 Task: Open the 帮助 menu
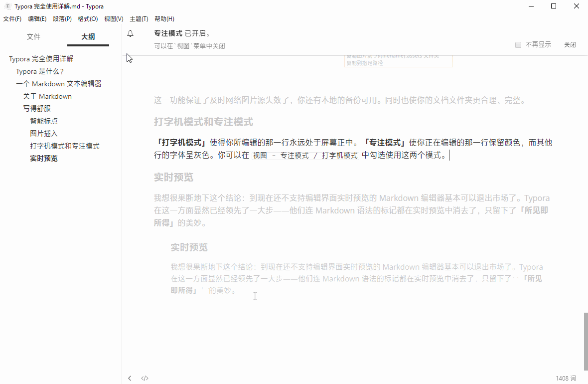click(164, 18)
